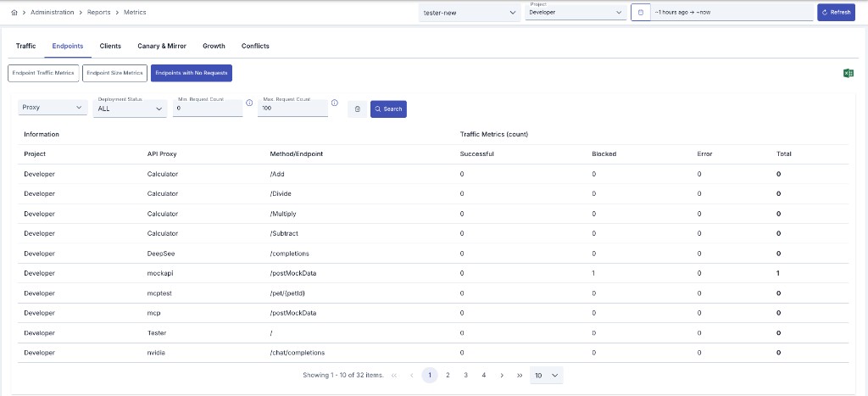Switch to the Traffic tab
This screenshot has width=868, height=396.
[x=26, y=46]
